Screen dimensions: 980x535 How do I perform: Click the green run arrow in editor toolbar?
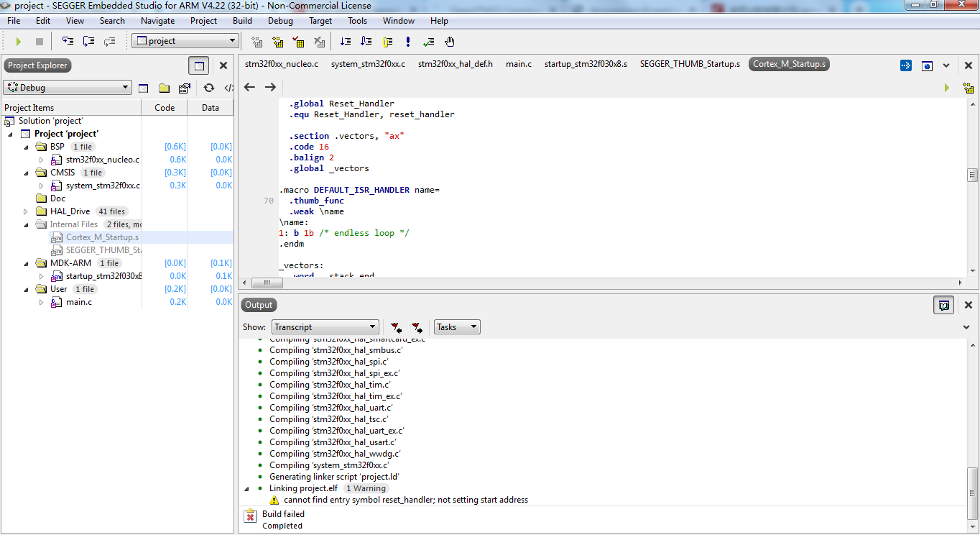point(947,87)
